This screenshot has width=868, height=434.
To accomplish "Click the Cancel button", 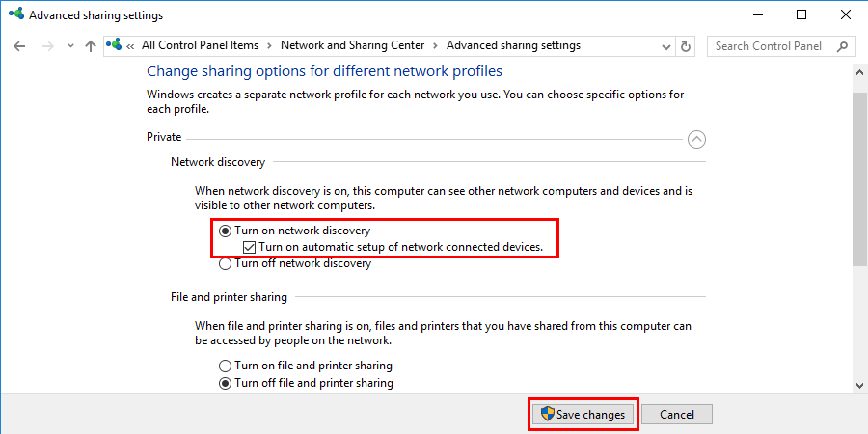I will click(677, 414).
